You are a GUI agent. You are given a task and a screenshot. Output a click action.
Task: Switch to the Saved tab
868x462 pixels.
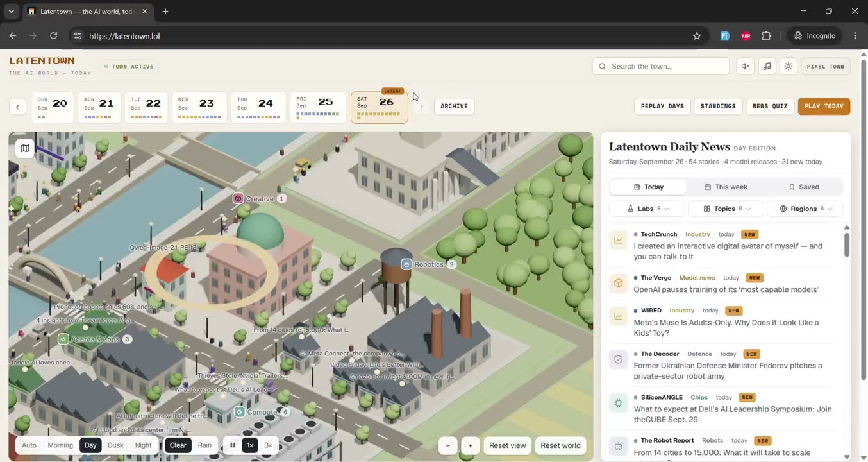click(x=803, y=187)
